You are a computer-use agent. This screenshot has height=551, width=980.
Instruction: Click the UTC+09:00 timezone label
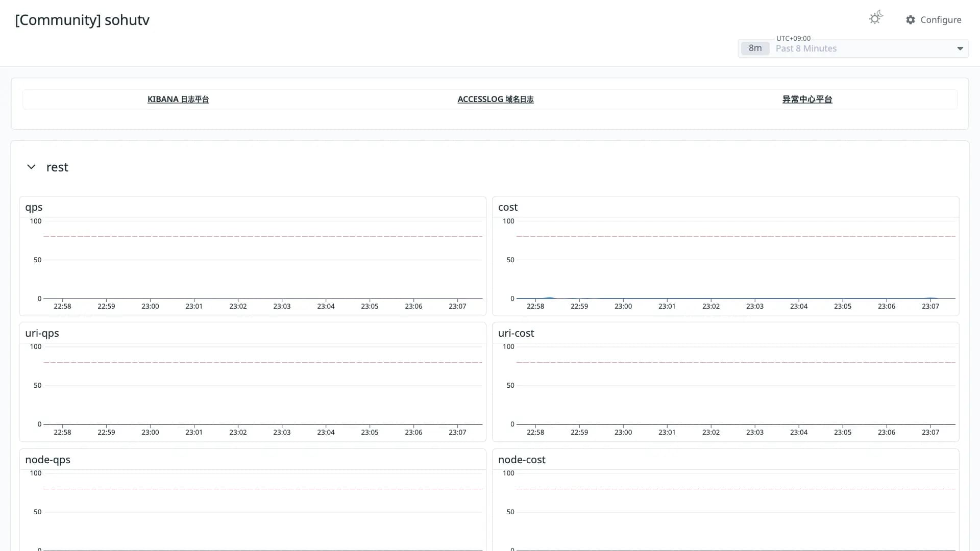793,38
